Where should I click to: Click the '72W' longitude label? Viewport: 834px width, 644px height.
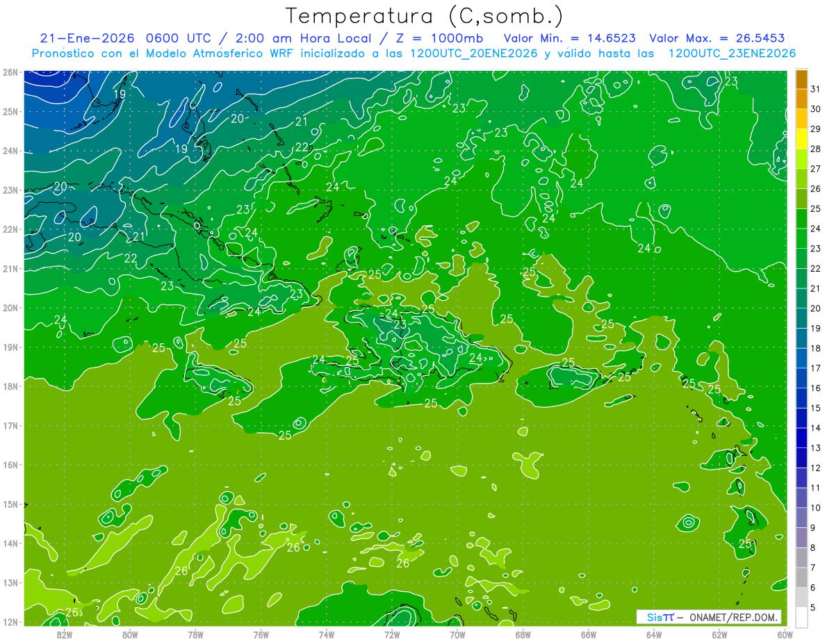coord(391,635)
